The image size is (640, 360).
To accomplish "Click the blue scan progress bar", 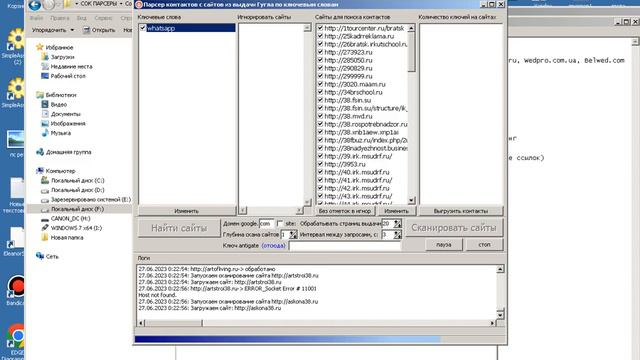I will point(287,340).
